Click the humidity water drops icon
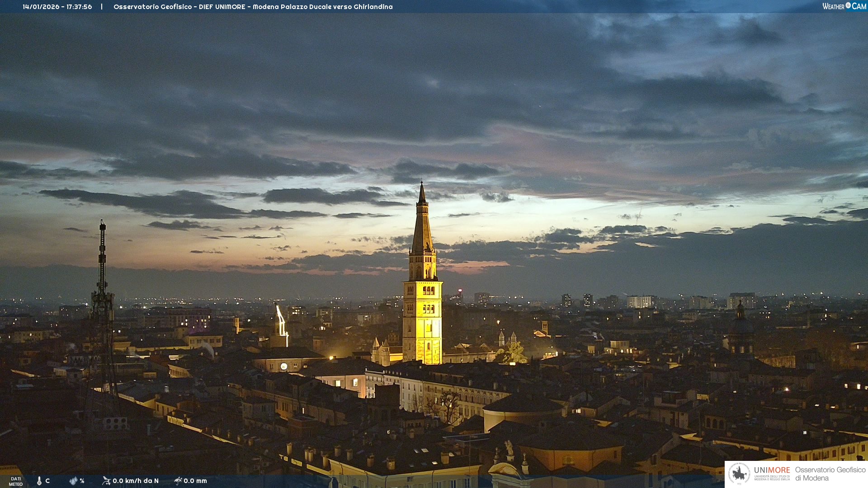The image size is (868, 488). 73,481
